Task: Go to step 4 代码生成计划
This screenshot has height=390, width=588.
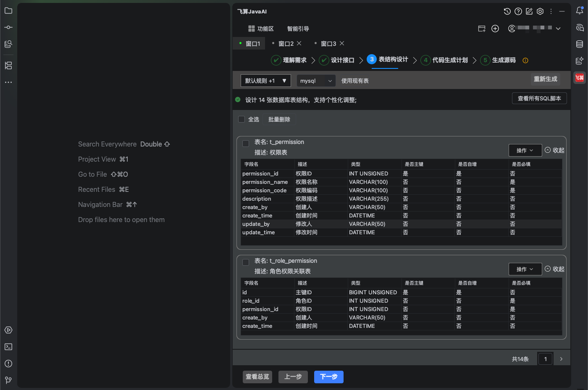Action: [x=444, y=60]
